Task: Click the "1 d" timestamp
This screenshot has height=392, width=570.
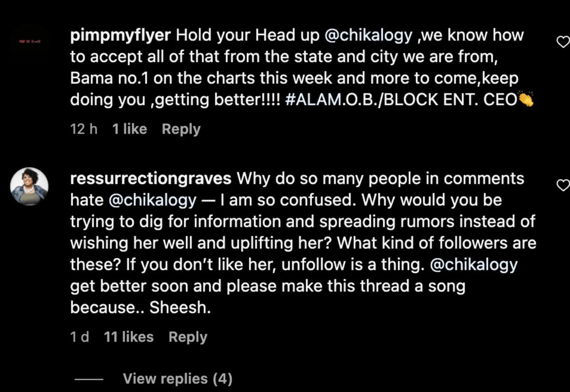Action: [x=79, y=337]
